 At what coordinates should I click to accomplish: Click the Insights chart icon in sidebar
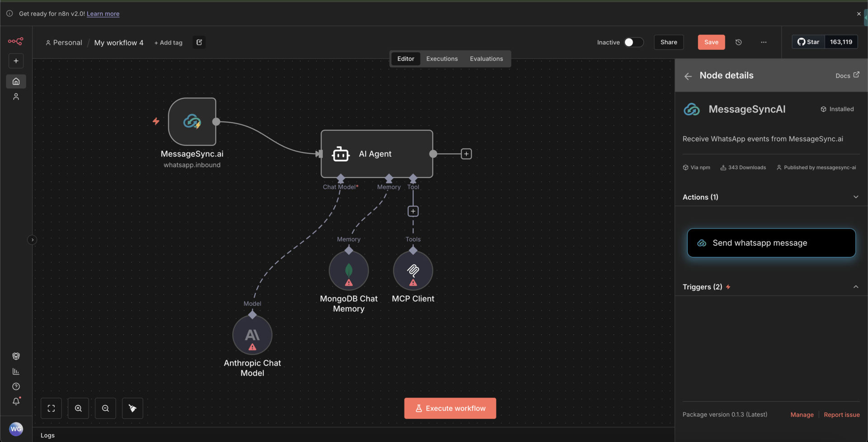[16, 371]
